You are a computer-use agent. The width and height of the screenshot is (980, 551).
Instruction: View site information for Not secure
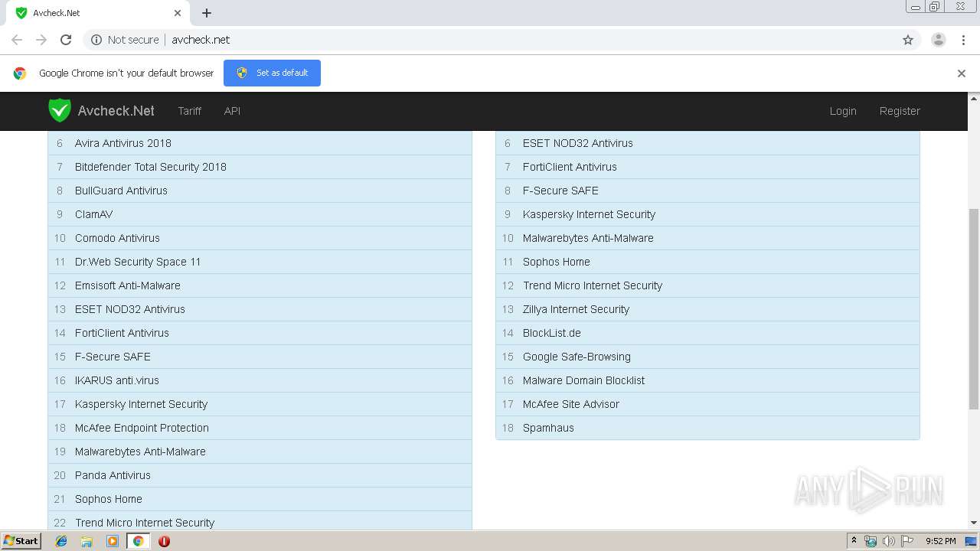(125, 40)
